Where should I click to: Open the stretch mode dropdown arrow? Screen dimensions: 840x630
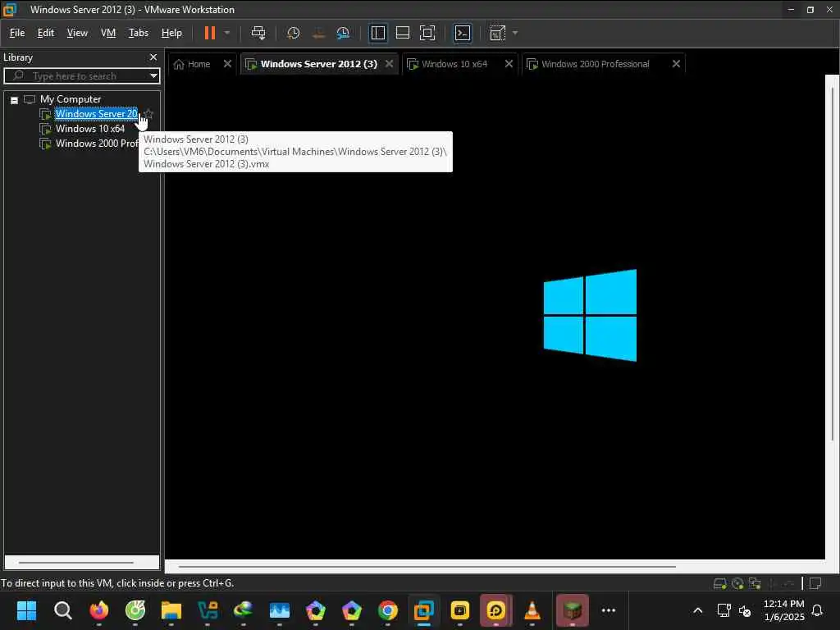(515, 33)
